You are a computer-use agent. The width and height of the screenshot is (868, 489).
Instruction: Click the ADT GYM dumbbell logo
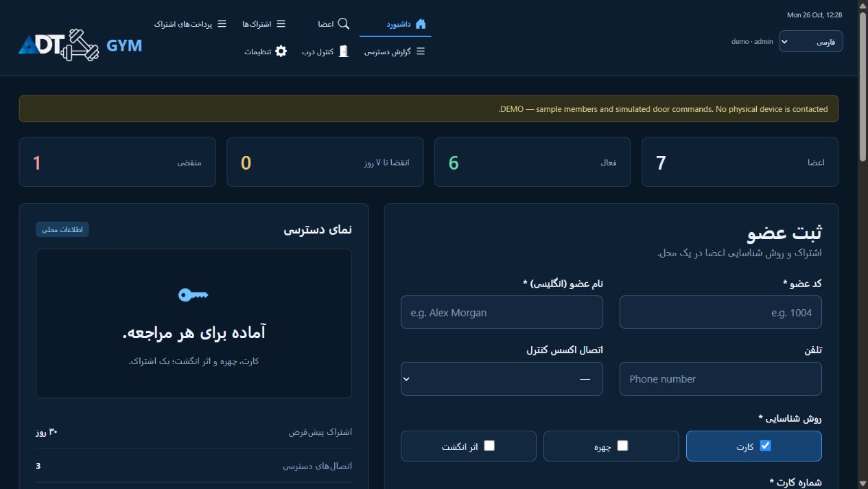[80, 45]
